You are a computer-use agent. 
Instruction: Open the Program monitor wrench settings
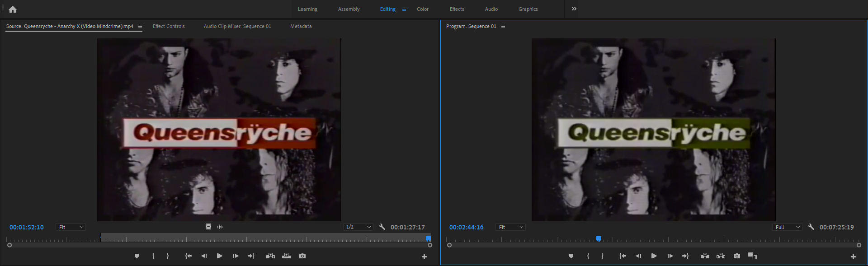pos(811,227)
